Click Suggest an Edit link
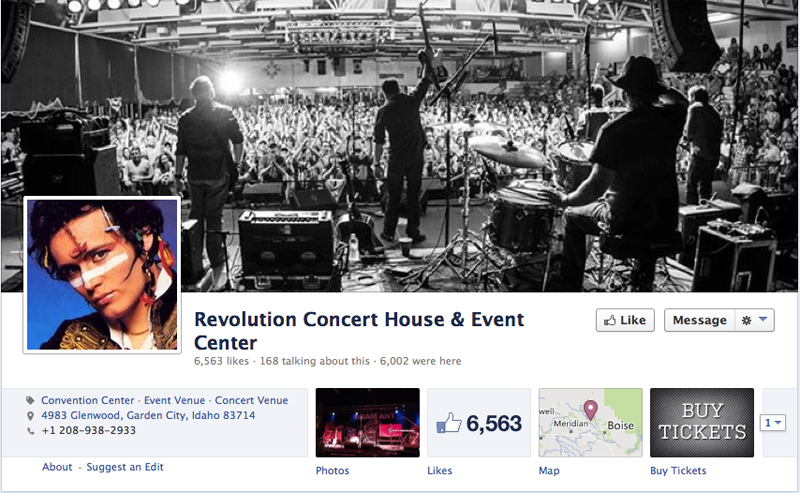 pos(125,467)
